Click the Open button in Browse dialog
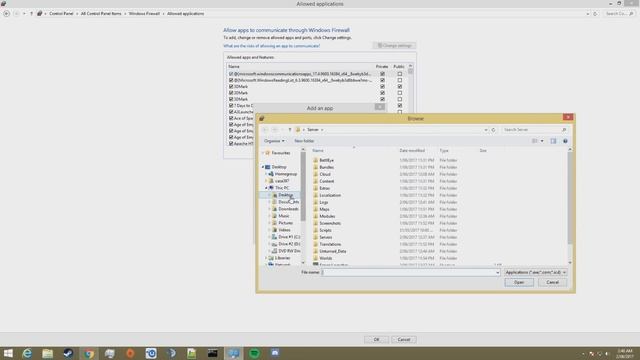Viewport: 640px width, 360px height. (519, 282)
